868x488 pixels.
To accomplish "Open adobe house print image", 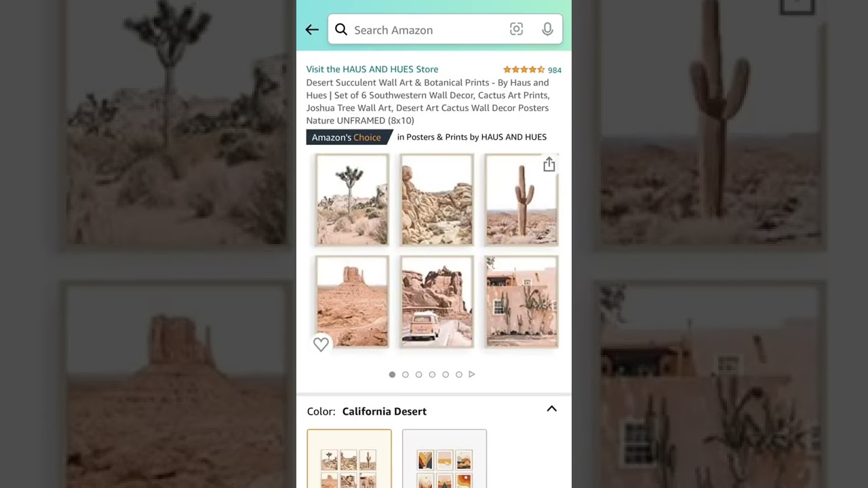I will tap(521, 301).
